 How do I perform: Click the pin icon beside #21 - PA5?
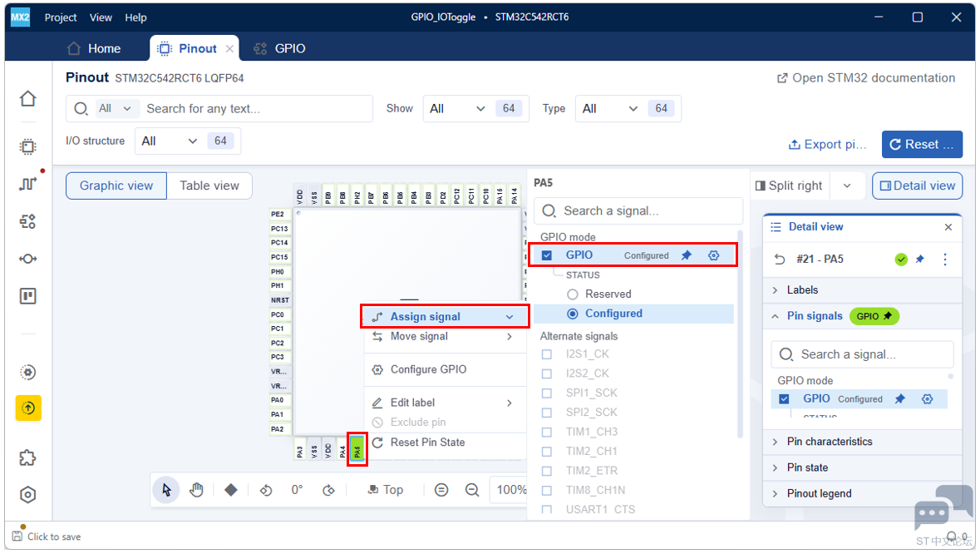[920, 259]
